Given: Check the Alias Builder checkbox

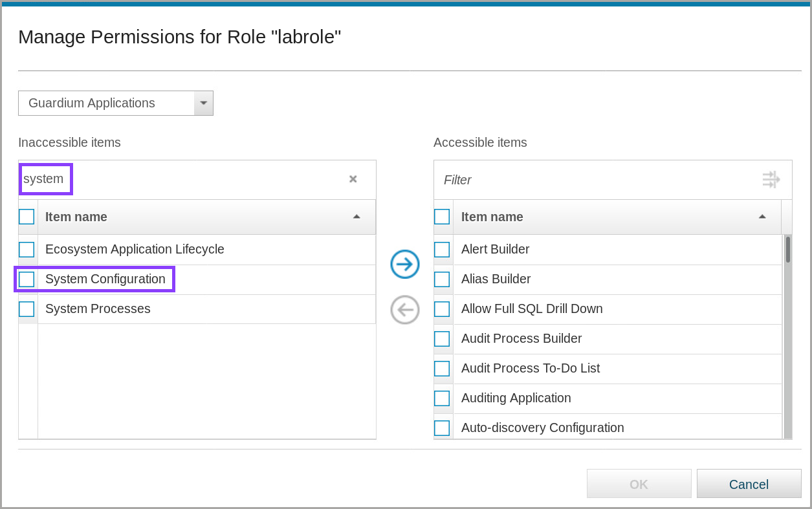Looking at the screenshot, I should (x=442, y=279).
